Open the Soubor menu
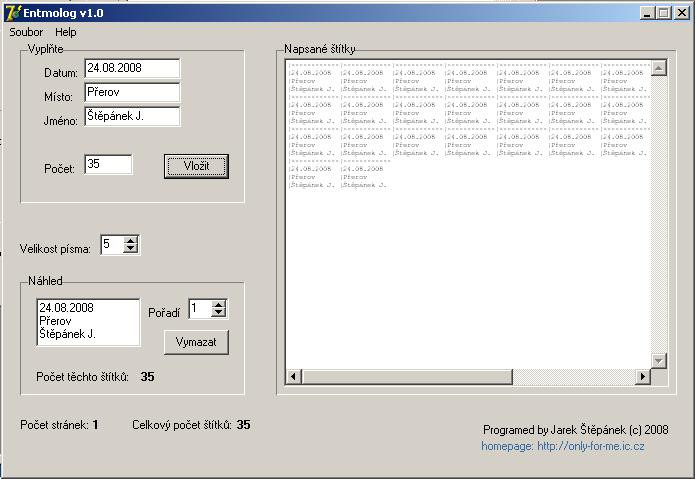695x479 pixels. click(26, 32)
